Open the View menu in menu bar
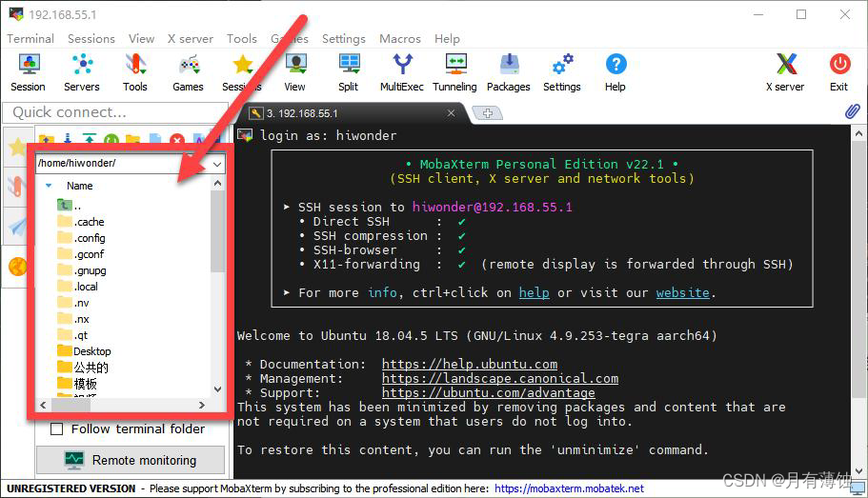 tap(142, 39)
